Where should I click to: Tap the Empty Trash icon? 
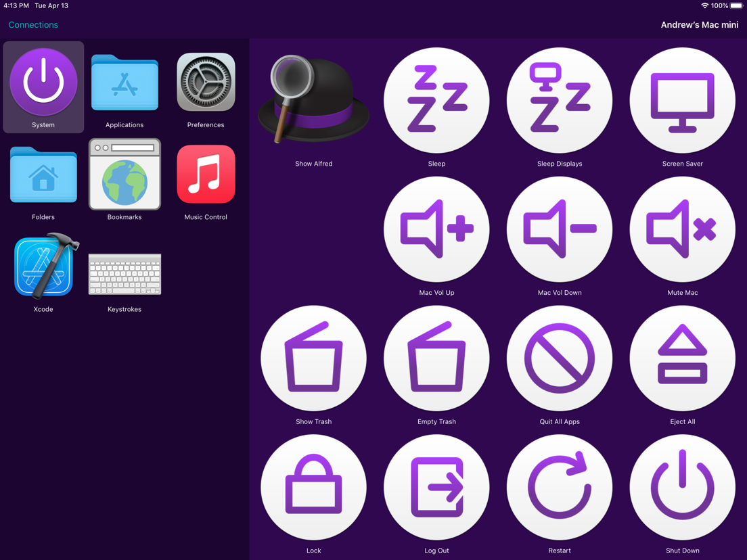436,358
